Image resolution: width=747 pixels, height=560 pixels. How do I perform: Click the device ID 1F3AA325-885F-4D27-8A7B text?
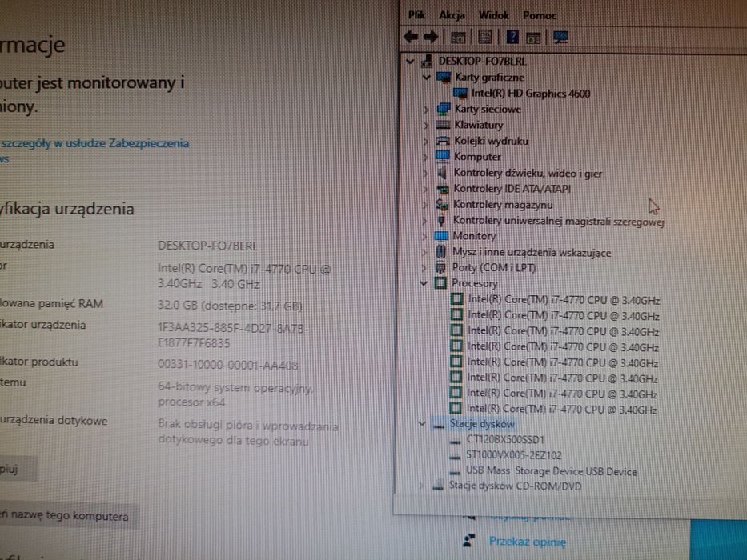tap(234, 329)
